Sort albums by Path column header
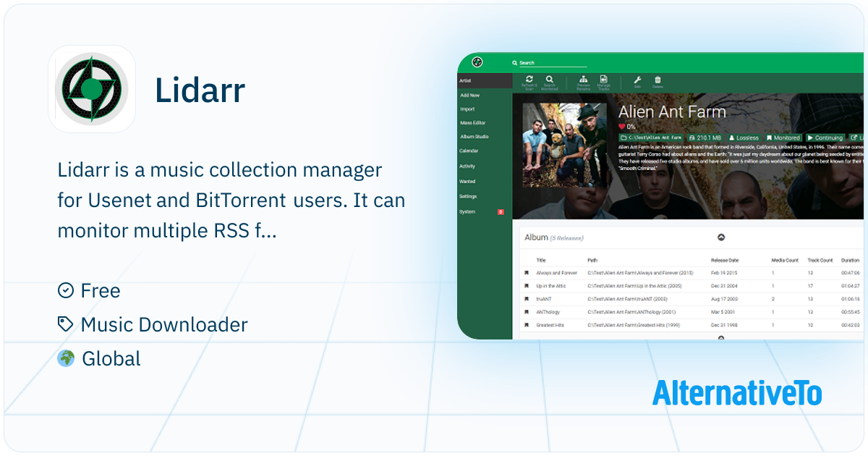The image size is (868, 456). (x=592, y=260)
